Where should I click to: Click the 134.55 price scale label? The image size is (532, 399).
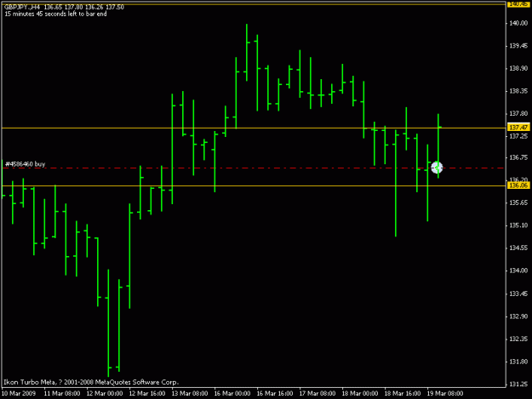(x=518, y=248)
